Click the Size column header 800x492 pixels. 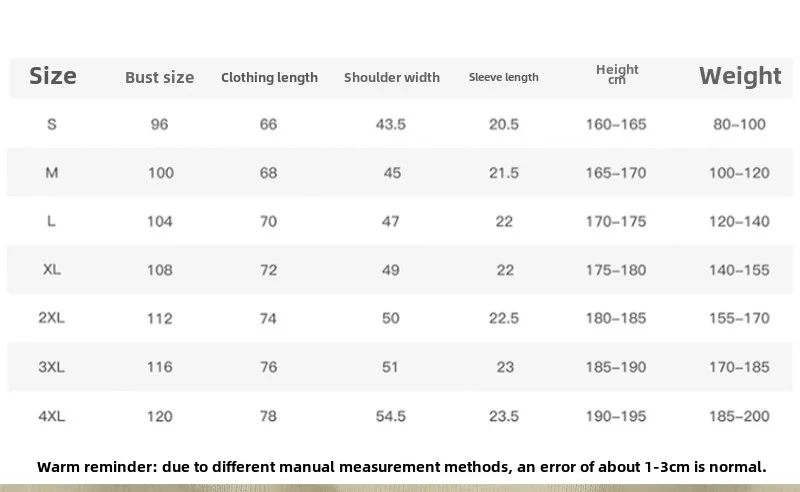(53, 76)
